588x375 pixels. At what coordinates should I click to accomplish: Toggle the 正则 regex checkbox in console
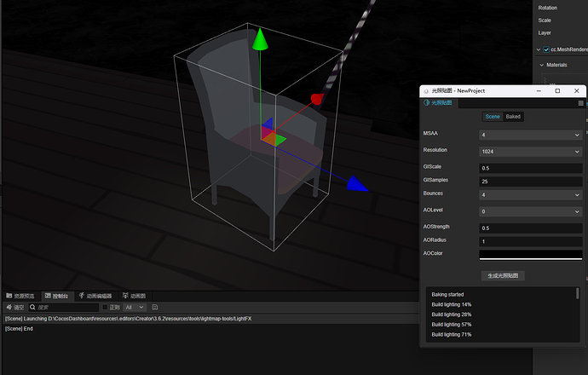pyautogui.click(x=106, y=307)
